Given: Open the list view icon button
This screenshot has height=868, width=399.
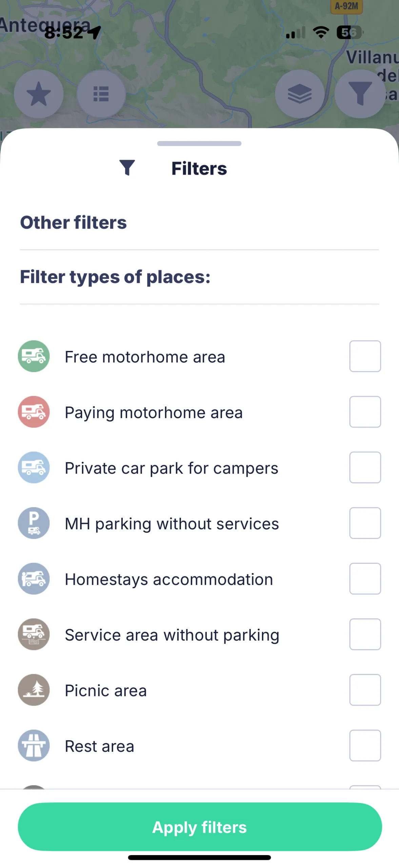Looking at the screenshot, I should click(x=101, y=94).
